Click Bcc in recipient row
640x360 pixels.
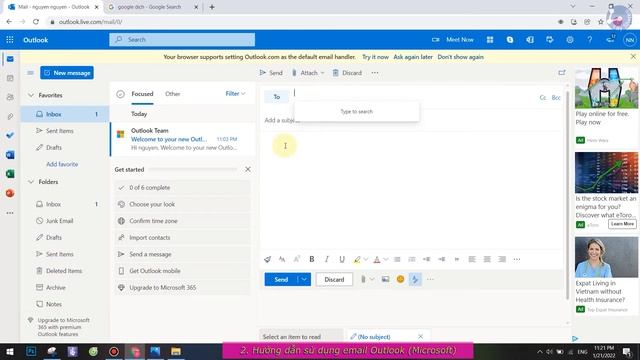click(556, 98)
